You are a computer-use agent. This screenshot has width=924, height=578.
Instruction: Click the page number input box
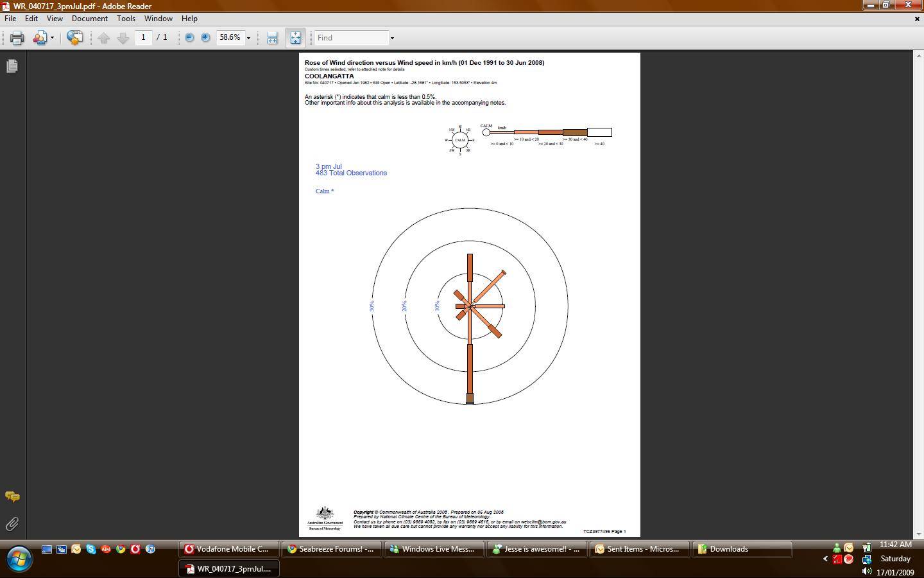click(144, 38)
